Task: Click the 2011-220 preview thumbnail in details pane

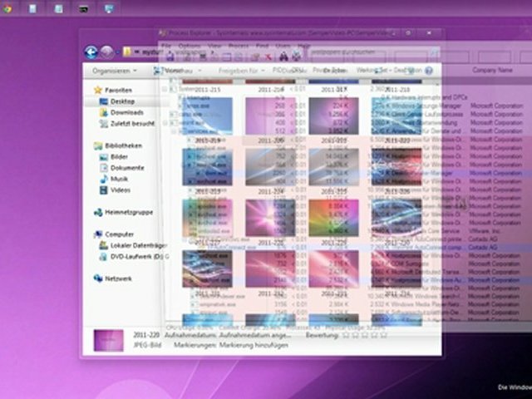Action: point(109,341)
